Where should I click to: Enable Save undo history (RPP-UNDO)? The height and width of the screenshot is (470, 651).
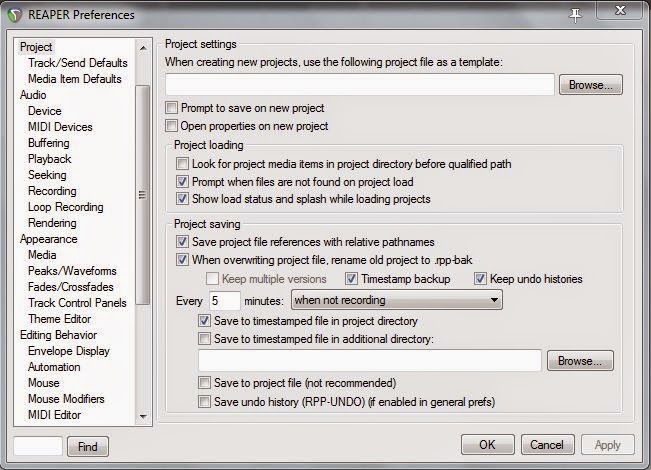204,401
